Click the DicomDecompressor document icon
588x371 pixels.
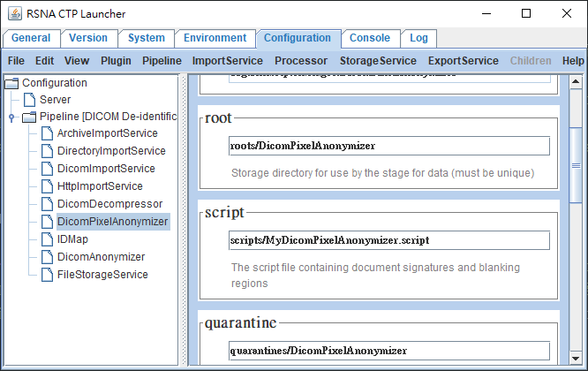pyautogui.click(x=47, y=204)
